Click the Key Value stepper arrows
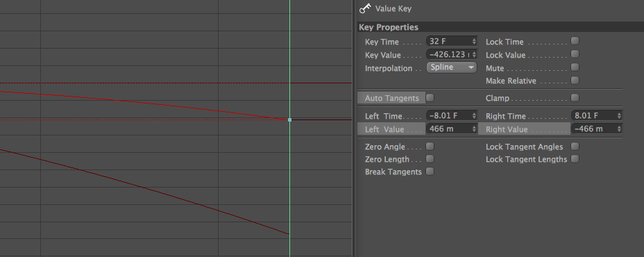Viewport: 644px width, 257px height. [474, 54]
